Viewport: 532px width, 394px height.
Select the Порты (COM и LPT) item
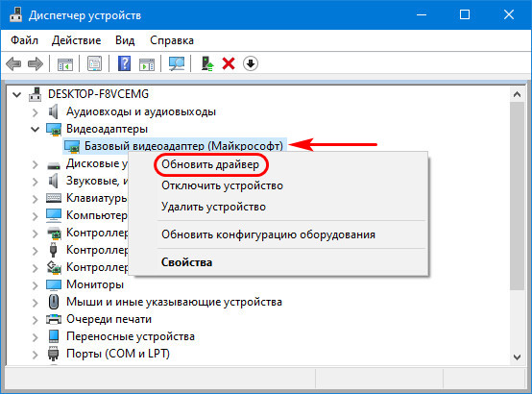pyautogui.click(x=118, y=354)
